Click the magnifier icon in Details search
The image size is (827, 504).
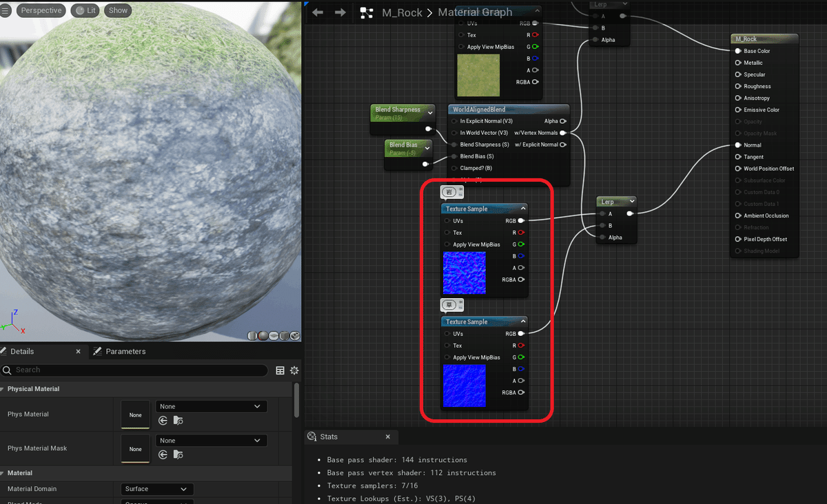pyautogui.click(x=8, y=370)
